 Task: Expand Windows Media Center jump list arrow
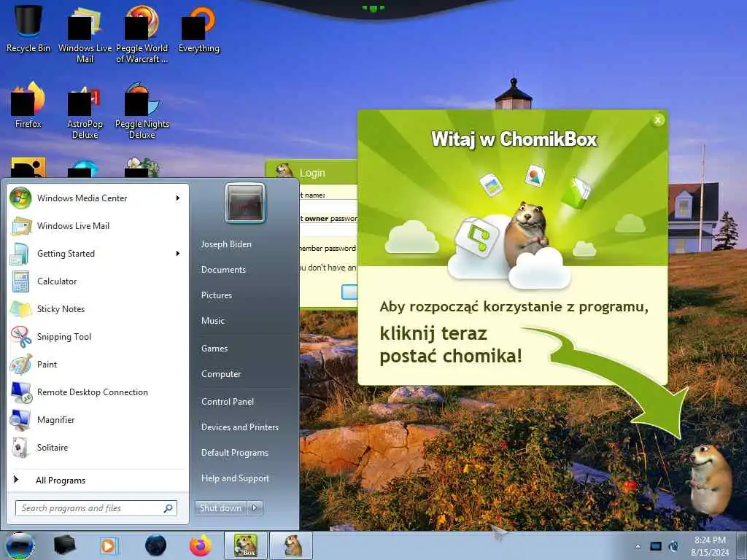[178, 198]
